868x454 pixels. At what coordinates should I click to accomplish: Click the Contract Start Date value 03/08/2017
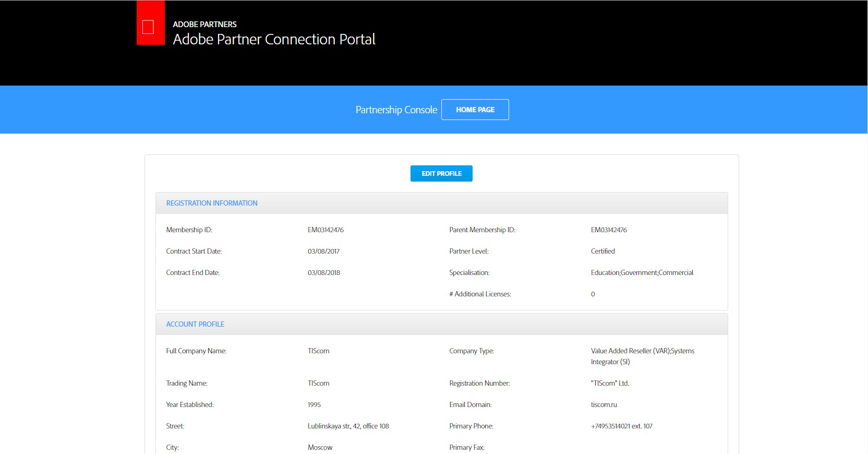point(323,251)
